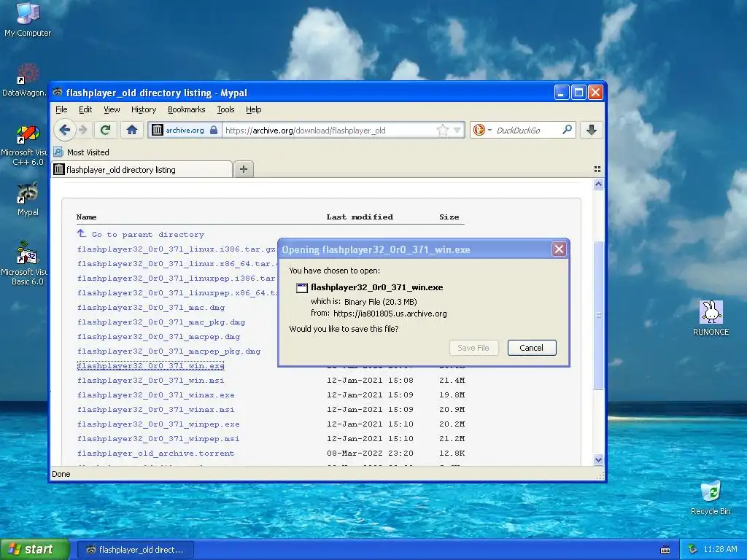Select the Recycle Bin icon
Screen dimensions: 747x560
coord(711,498)
